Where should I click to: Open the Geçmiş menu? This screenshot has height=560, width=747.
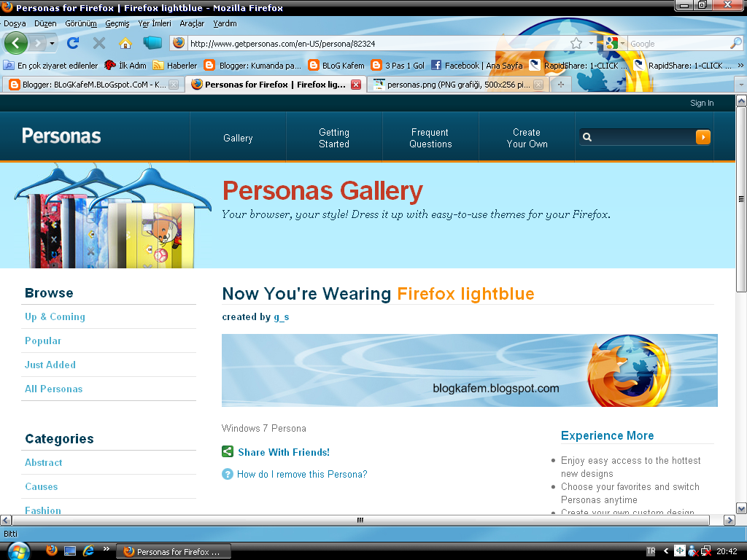[117, 23]
